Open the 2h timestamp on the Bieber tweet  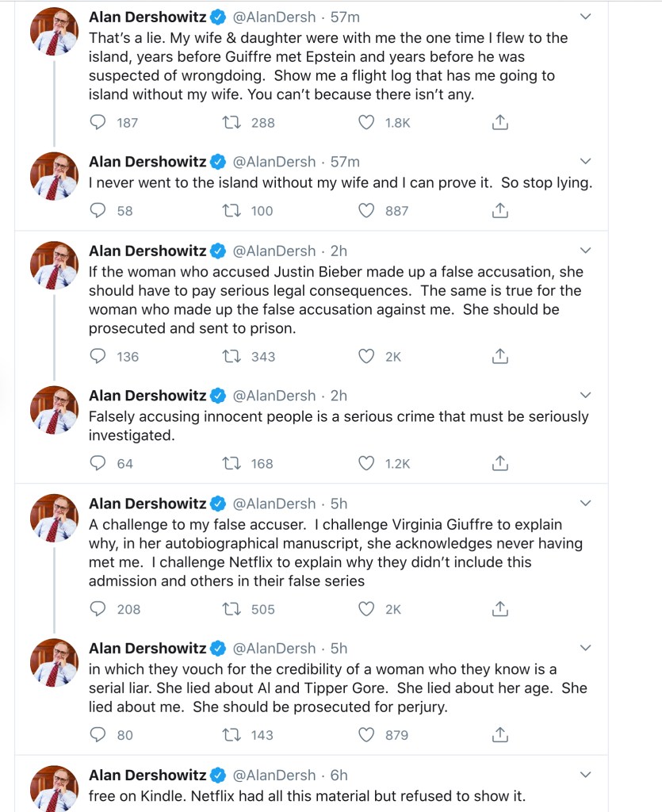point(339,251)
